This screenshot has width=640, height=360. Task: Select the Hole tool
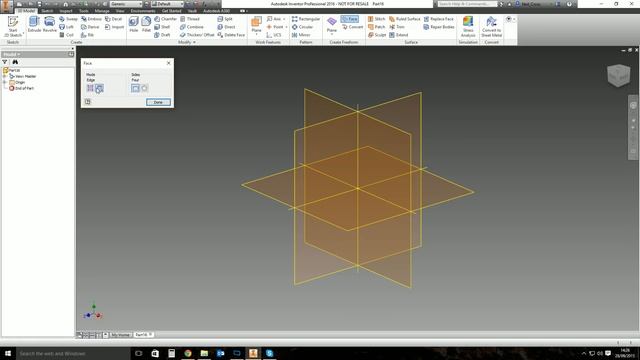point(133,24)
